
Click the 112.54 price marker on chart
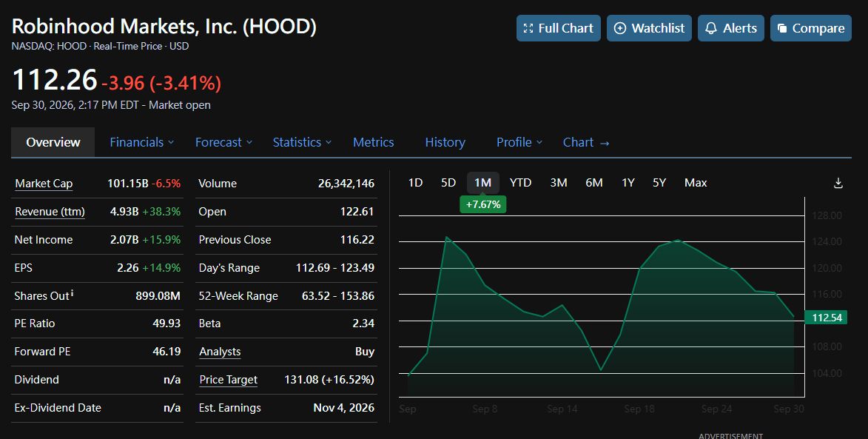click(x=826, y=318)
